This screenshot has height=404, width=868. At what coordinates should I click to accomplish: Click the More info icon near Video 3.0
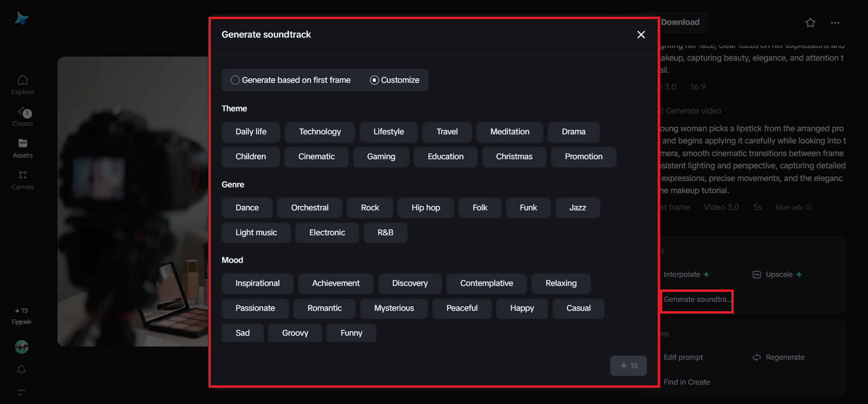809,207
